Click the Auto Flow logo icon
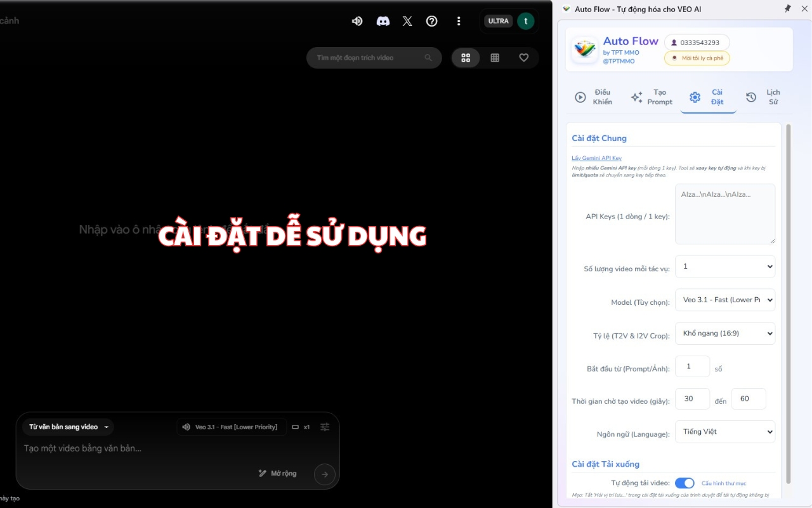812x508 pixels. click(584, 50)
